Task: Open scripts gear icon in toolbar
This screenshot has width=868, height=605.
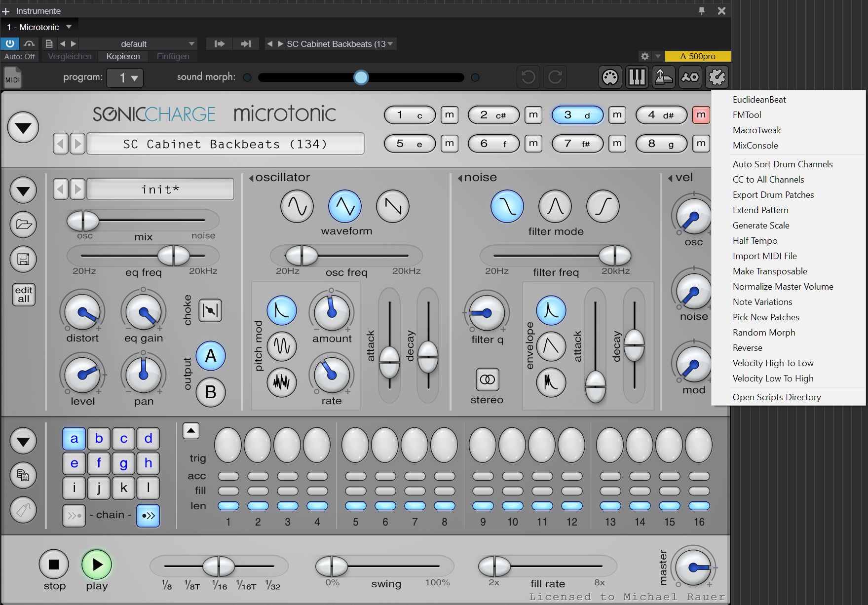Action: coord(717,77)
